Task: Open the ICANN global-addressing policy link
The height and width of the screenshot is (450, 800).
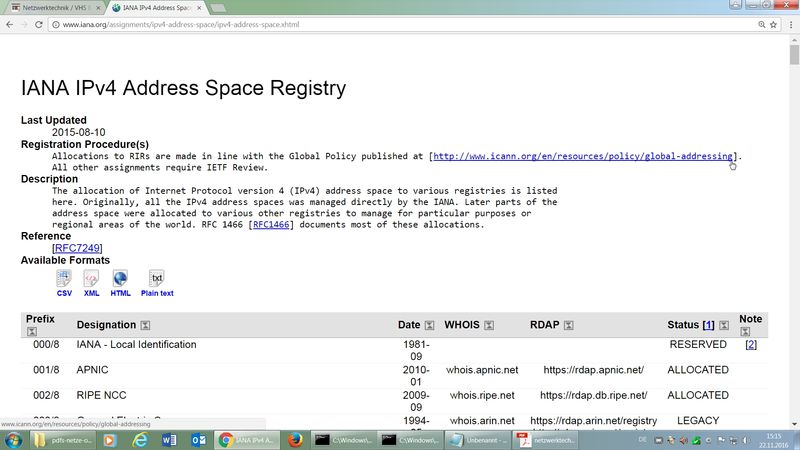Action: point(583,156)
